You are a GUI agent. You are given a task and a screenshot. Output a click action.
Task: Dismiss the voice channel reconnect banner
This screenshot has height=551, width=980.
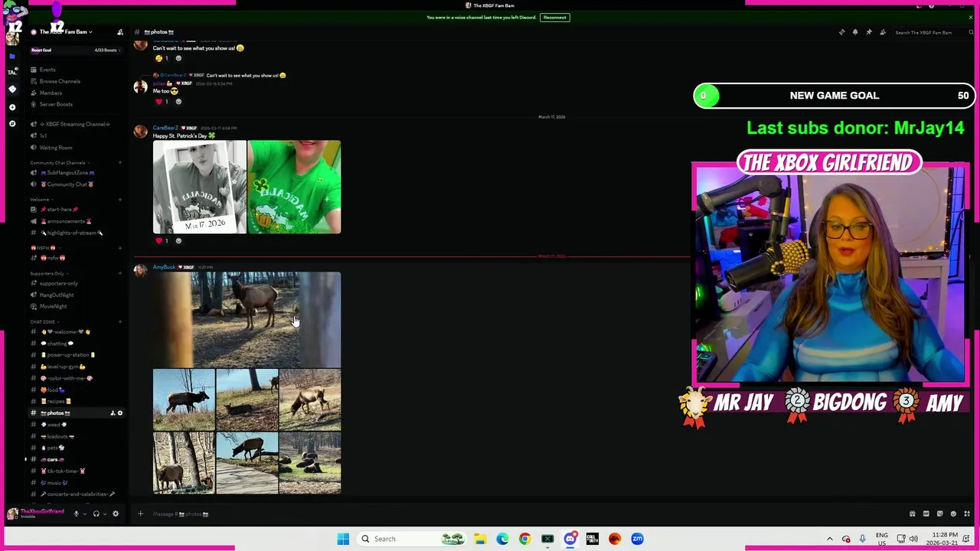pyautogui.click(x=971, y=17)
